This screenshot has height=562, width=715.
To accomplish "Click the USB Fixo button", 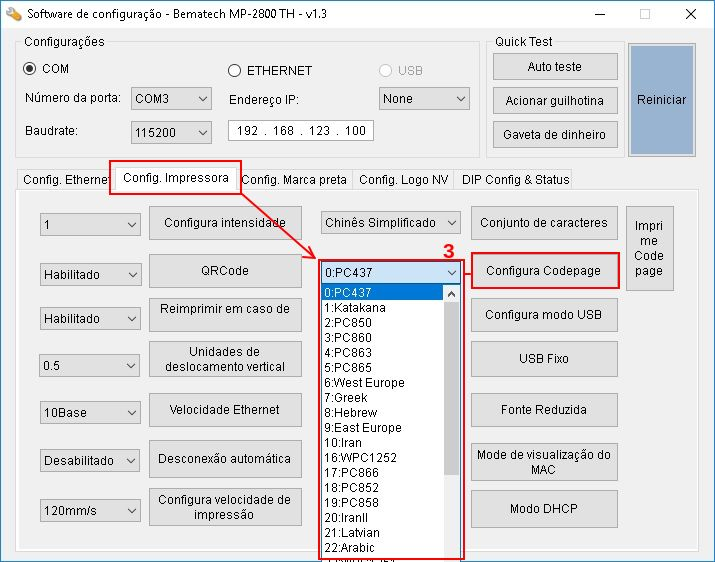I will pyautogui.click(x=544, y=359).
